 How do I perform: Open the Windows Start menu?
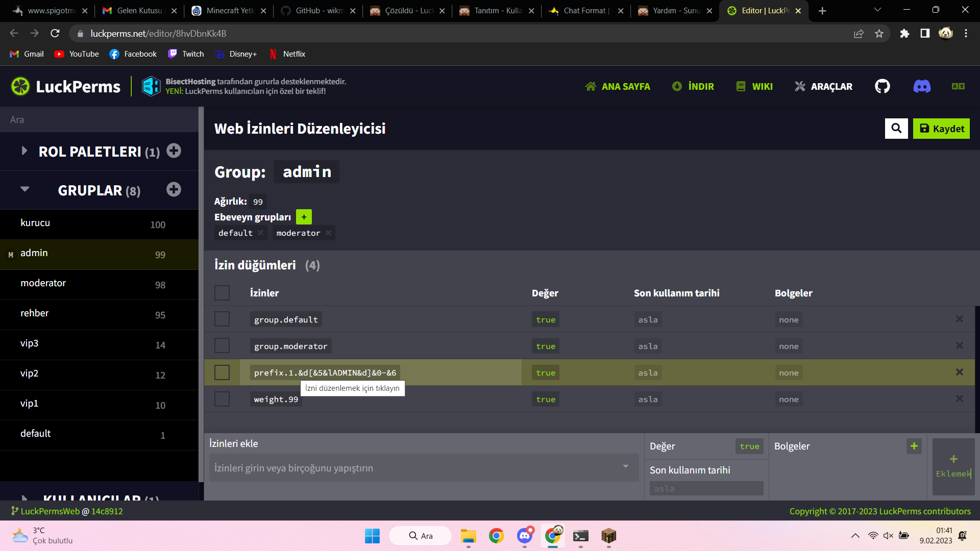click(x=372, y=536)
